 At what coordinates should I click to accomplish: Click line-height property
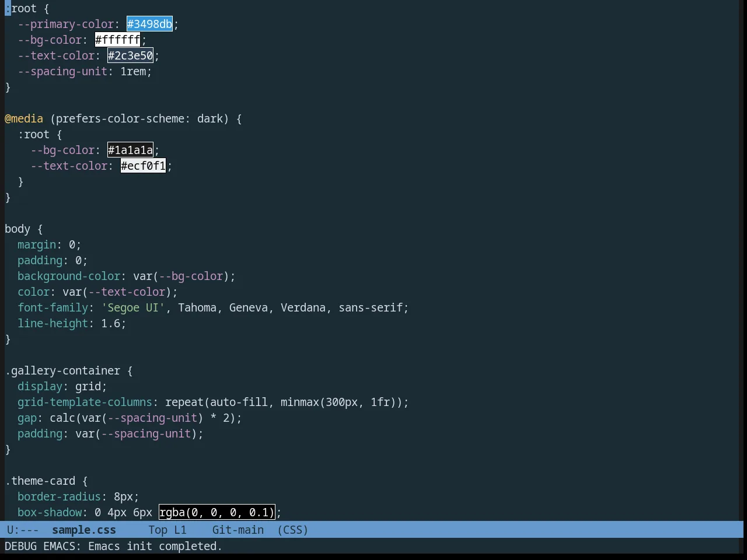[x=53, y=323]
